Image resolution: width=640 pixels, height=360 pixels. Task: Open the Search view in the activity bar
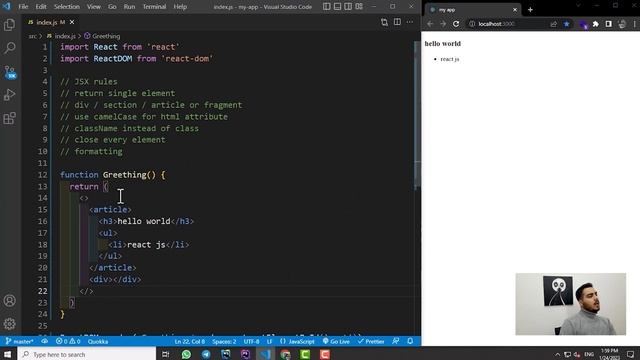pyautogui.click(x=9, y=48)
